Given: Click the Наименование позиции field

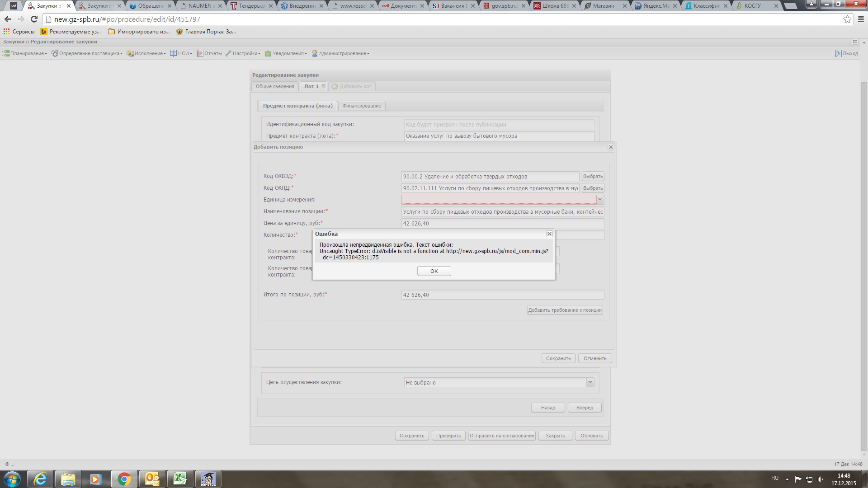Looking at the screenshot, I should (x=503, y=211).
